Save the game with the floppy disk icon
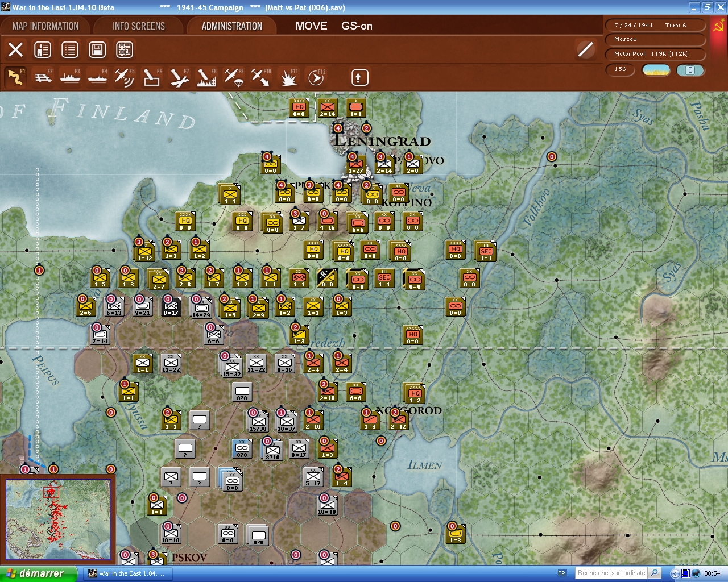The width and height of the screenshot is (728, 582). (97, 49)
